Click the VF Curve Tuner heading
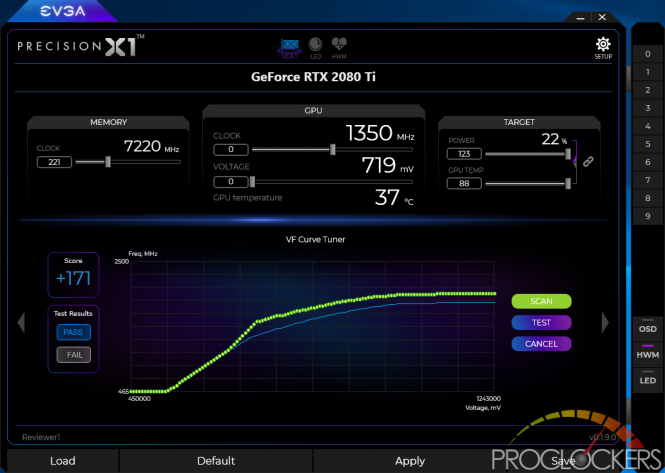 316,239
